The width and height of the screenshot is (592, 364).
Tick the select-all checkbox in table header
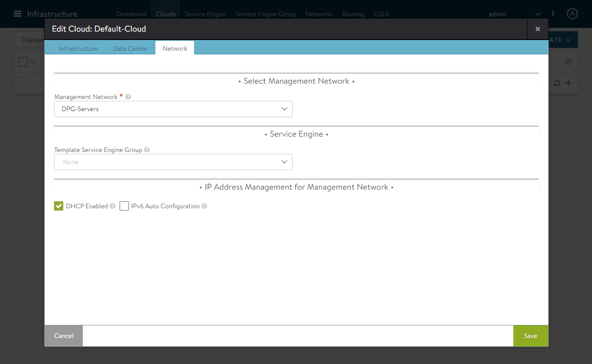pos(23,62)
